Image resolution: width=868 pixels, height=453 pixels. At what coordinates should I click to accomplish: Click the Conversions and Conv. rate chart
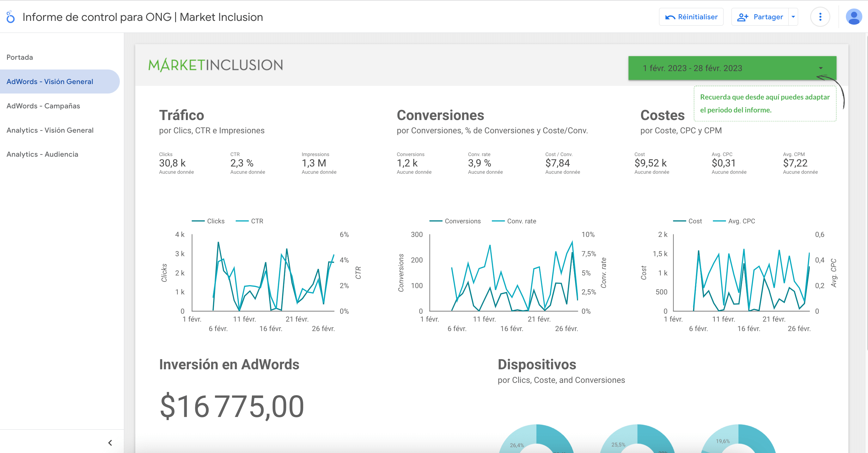pyautogui.click(x=502, y=275)
